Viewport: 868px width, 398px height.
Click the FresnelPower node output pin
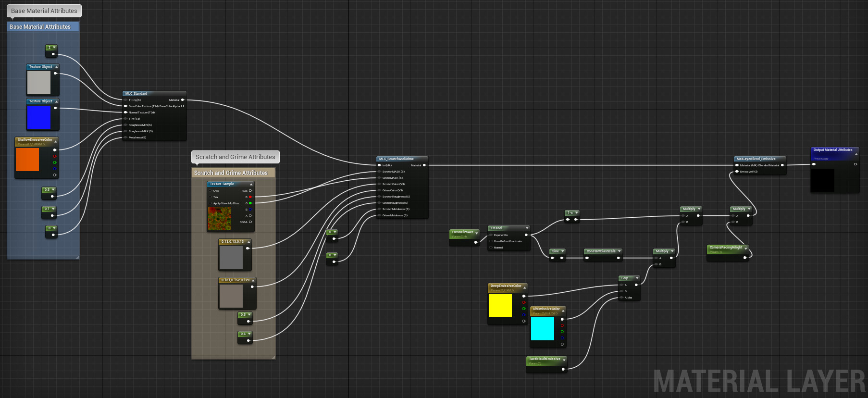click(476, 242)
